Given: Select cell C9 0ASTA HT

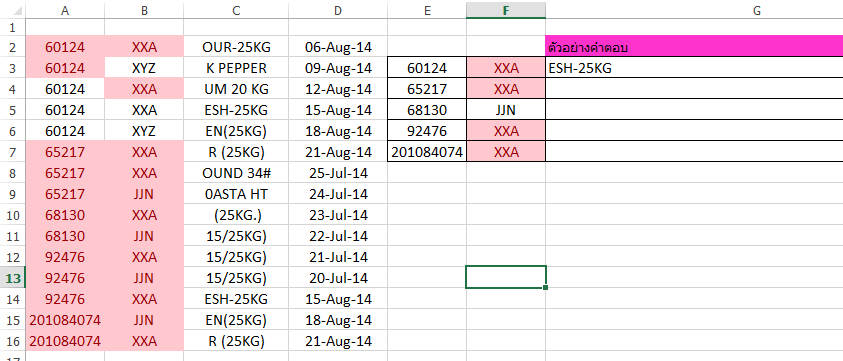Looking at the screenshot, I should [236, 194].
